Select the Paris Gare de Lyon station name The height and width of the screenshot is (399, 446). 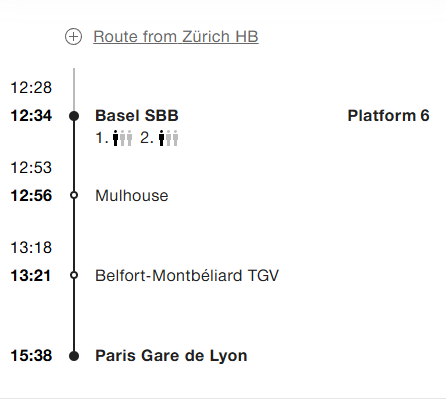(x=171, y=356)
